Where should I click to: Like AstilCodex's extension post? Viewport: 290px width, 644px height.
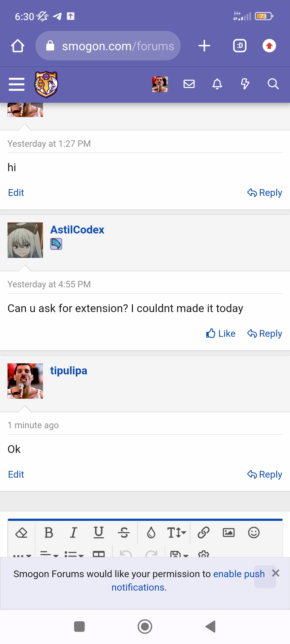[x=221, y=334]
